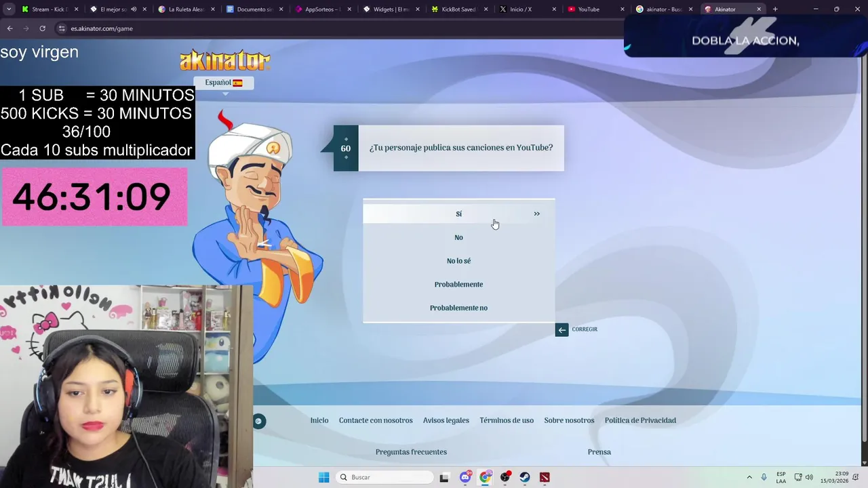The width and height of the screenshot is (868, 488).
Task: Open 'Preguntas frecuentes' link
Action: coord(411,452)
